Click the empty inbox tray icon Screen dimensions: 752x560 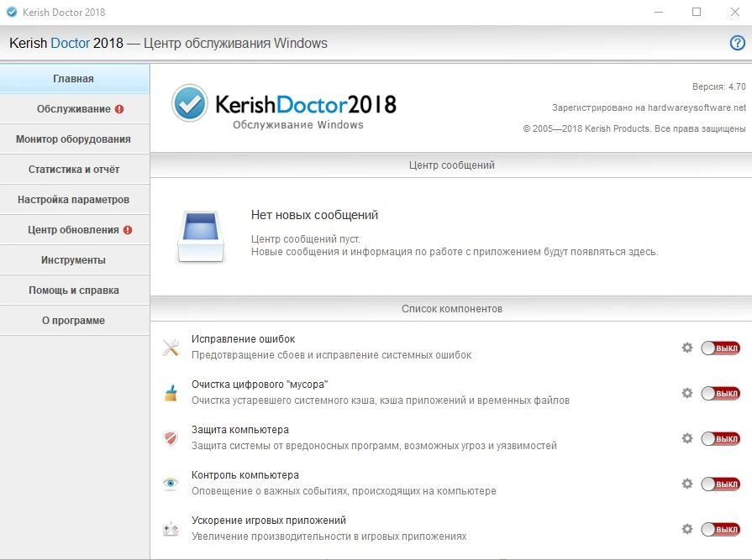click(x=201, y=236)
